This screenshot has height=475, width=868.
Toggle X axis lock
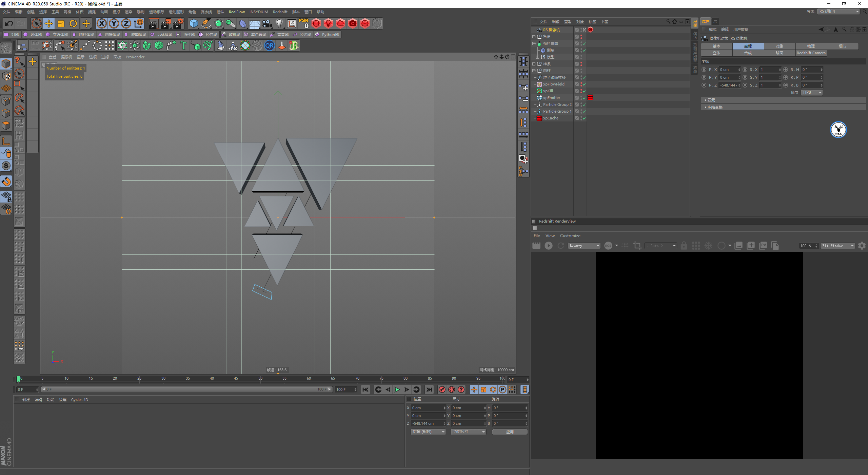click(101, 23)
